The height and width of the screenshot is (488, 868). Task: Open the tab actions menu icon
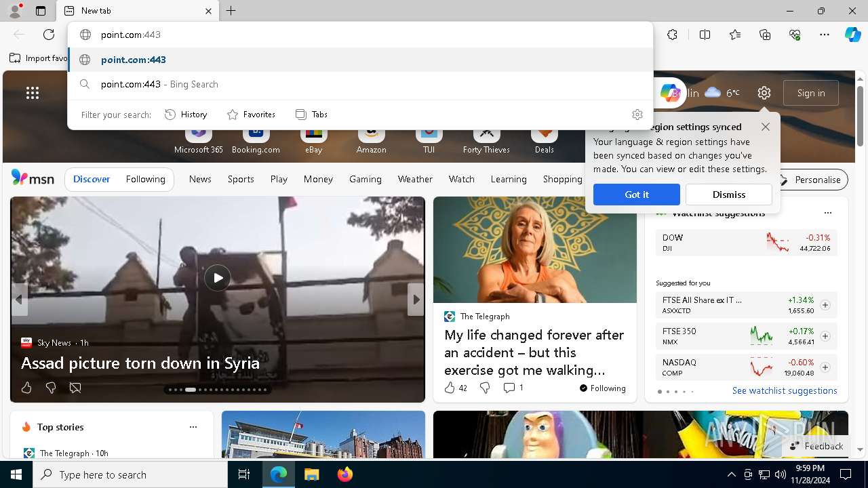[41, 11]
